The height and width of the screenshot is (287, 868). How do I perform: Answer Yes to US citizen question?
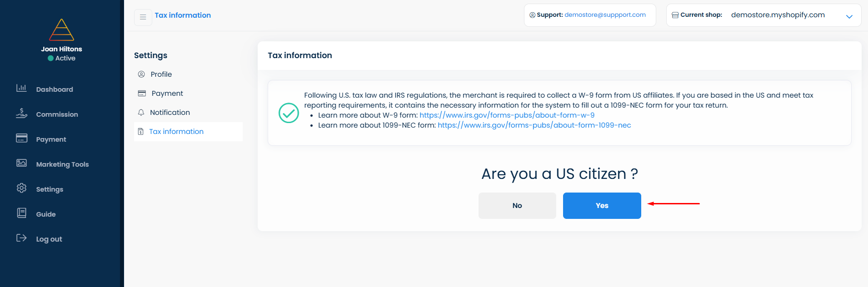(x=602, y=206)
